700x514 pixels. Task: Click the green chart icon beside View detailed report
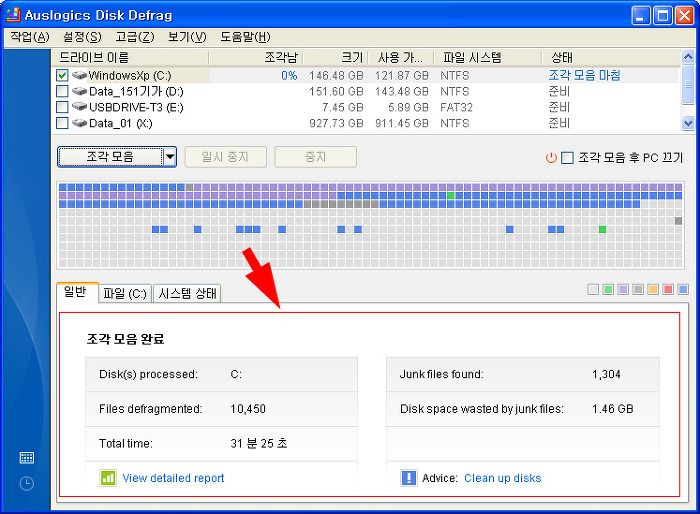108,478
